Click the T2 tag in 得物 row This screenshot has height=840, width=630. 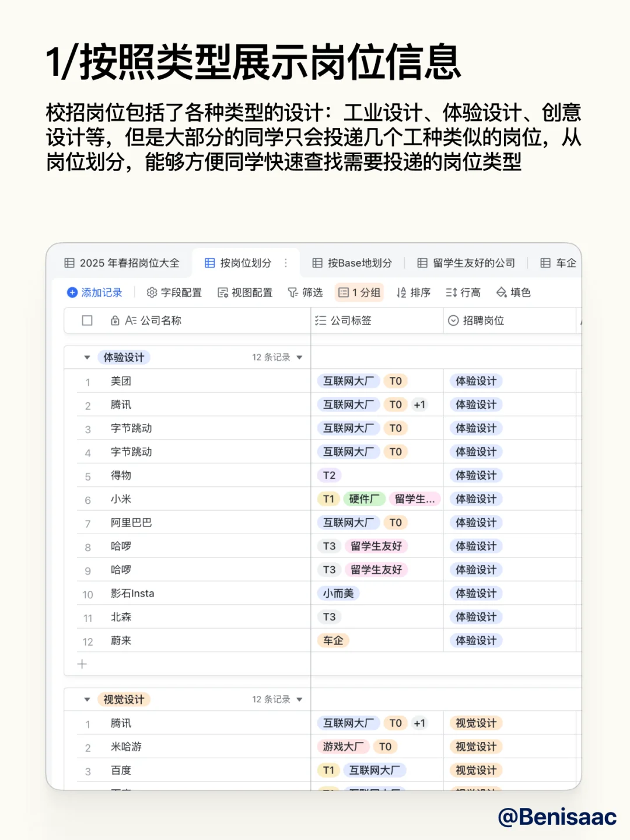[330, 475]
